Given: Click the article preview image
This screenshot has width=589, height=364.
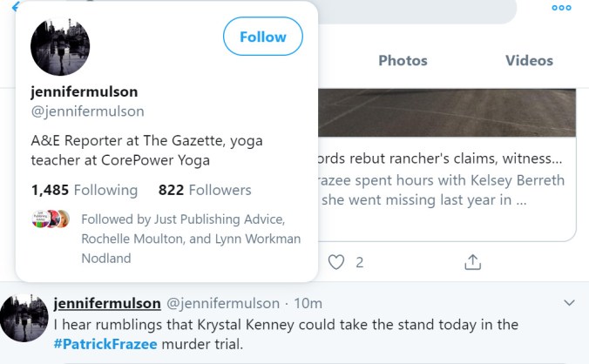Looking at the screenshot, I should point(444,111).
